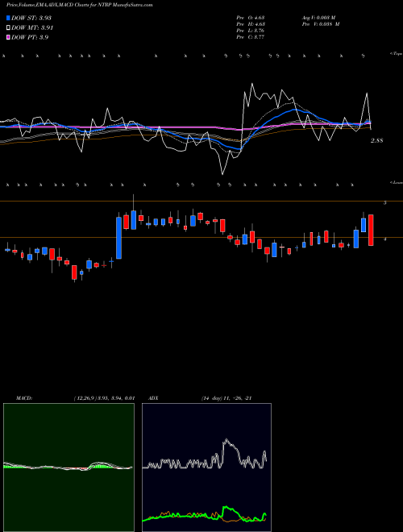Click the 'Pre C: 3.77' value

[x=251, y=37]
